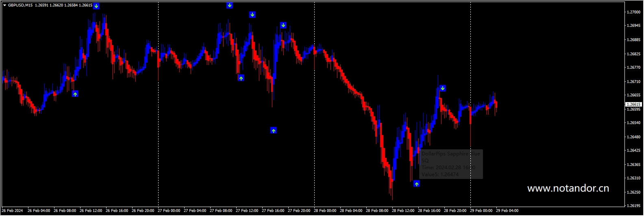Click the 27 Feb 08:00 time label
644x216 pixels.
point(221,211)
